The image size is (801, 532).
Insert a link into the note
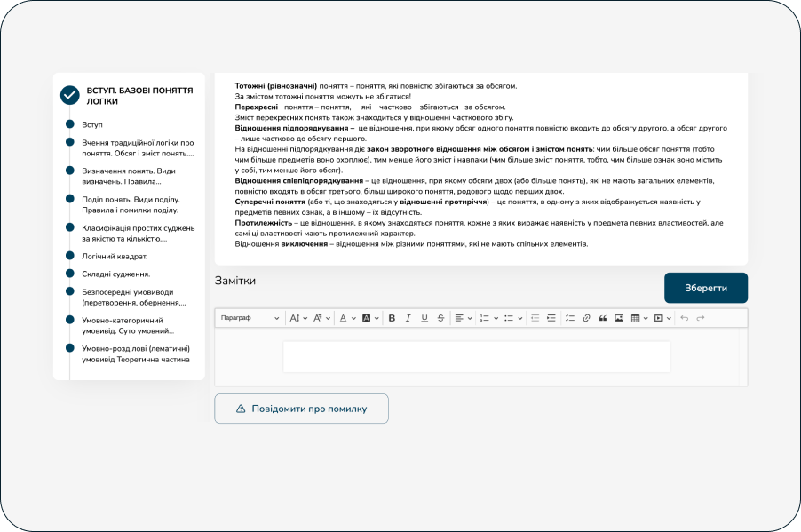[x=586, y=318]
